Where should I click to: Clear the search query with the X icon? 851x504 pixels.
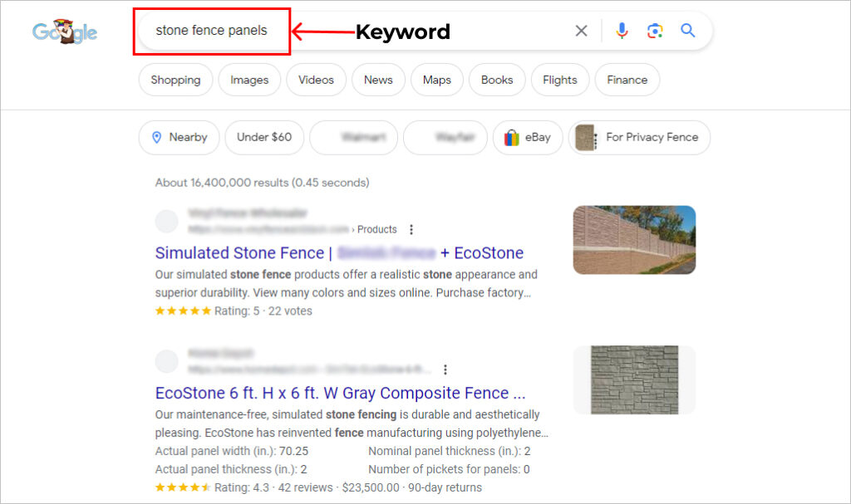point(581,30)
